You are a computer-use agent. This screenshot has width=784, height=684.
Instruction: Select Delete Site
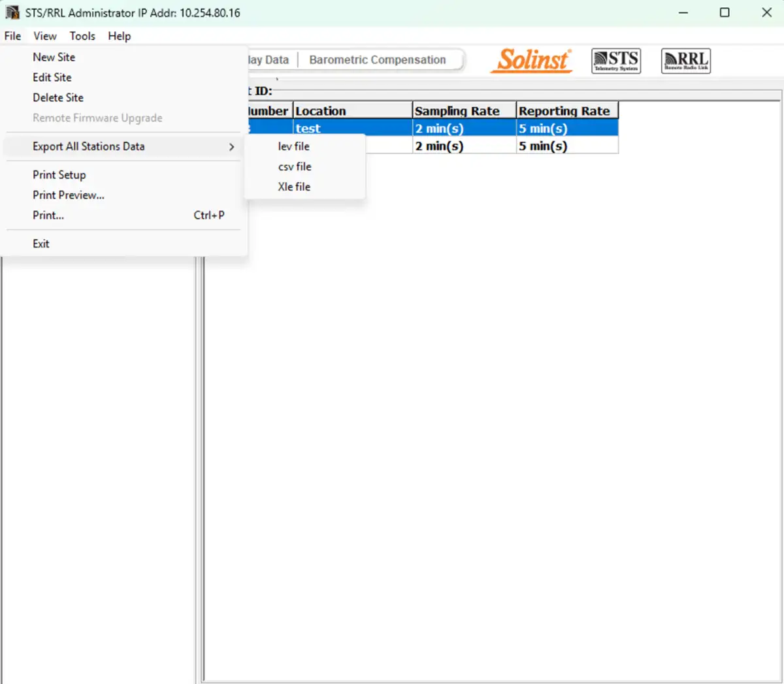click(x=57, y=97)
